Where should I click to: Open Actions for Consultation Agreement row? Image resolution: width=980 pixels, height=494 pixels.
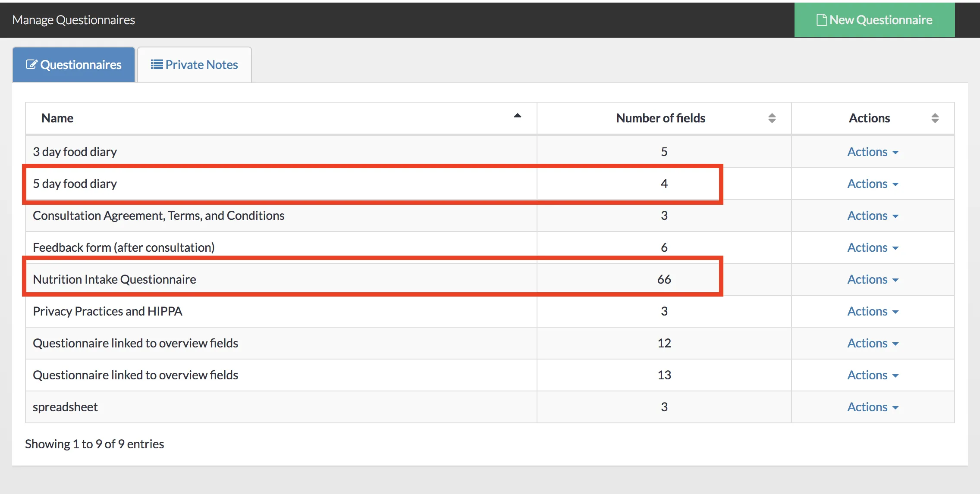click(x=873, y=216)
